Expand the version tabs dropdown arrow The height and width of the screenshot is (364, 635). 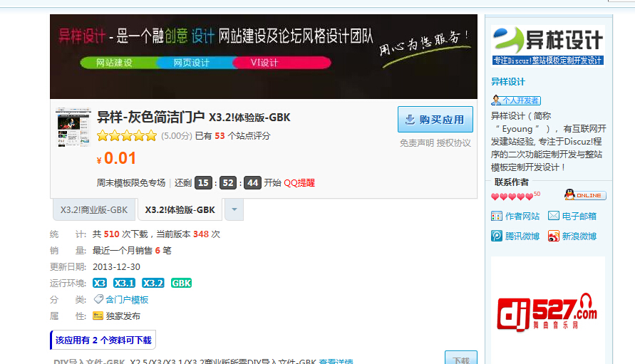234,209
